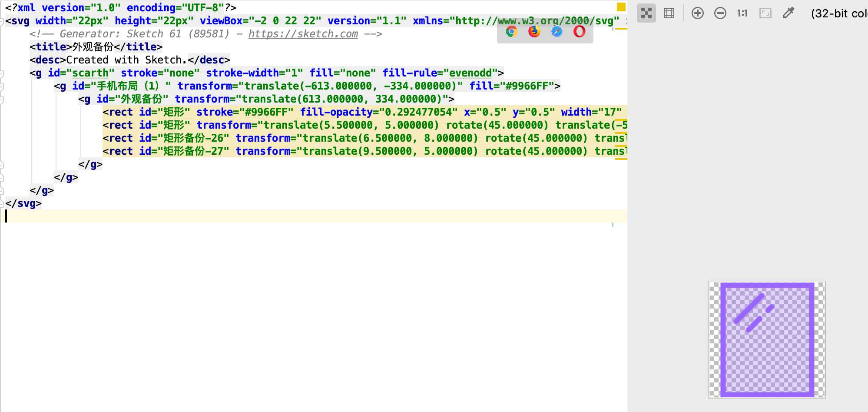Toggle the chessboard transparency background
868x412 pixels.
(646, 13)
